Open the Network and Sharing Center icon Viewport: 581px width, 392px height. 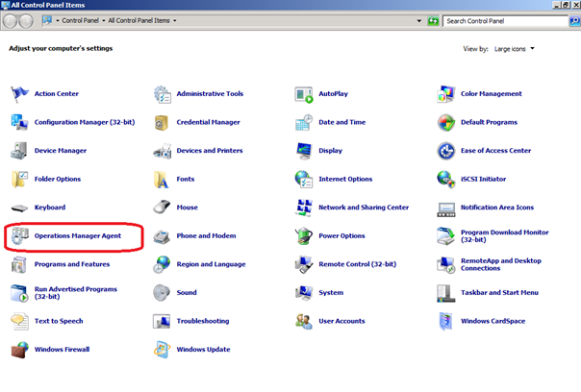tap(304, 208)
